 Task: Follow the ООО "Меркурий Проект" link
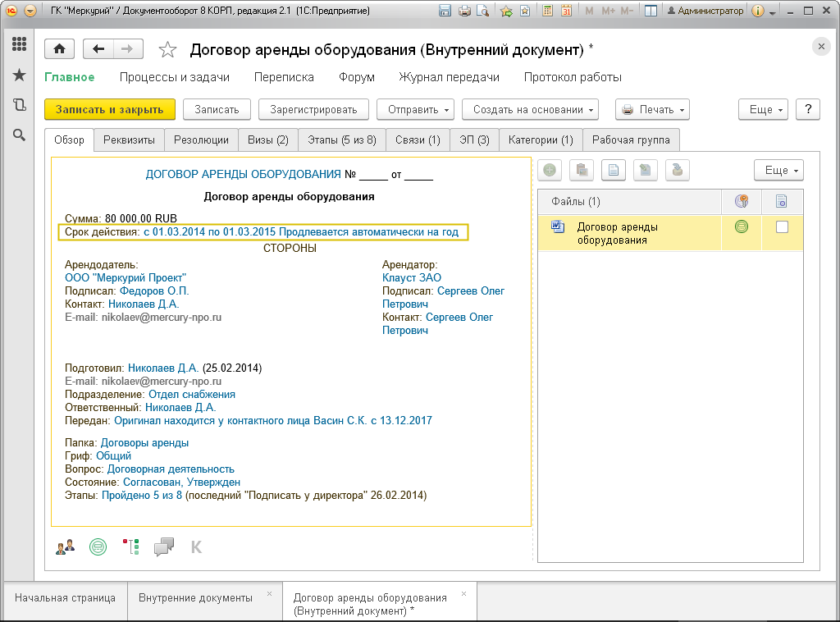tap(126, 277)
